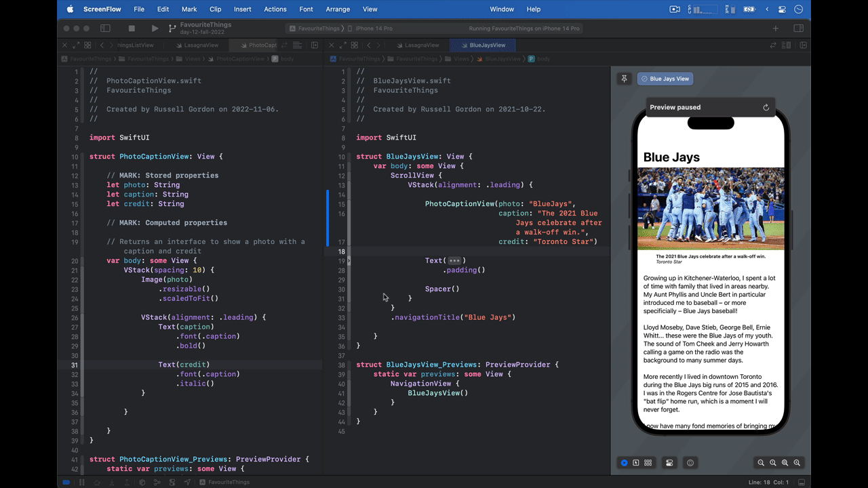Click the Blue Jays team photo in preview
868x488 pixels.
pyautogui.click(x=711, y=209)
